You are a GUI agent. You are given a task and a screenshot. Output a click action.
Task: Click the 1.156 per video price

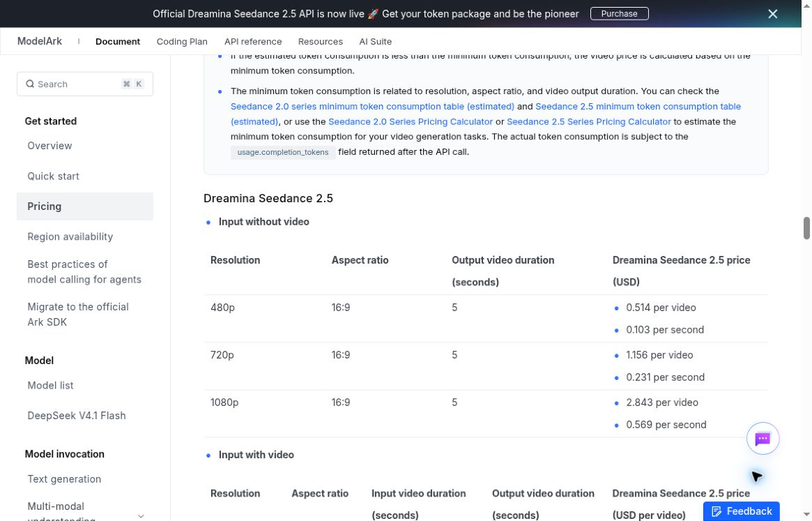(x=659, y=355)
